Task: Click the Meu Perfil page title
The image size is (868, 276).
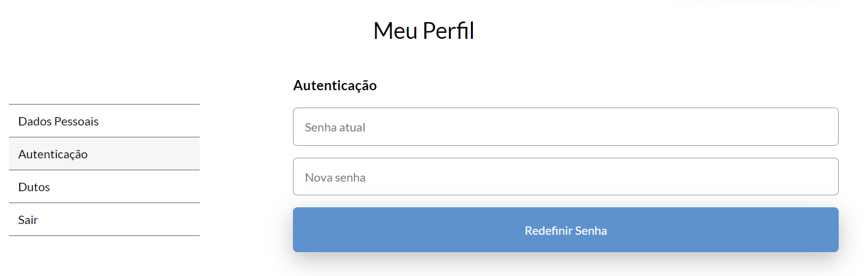Action: 423,31
